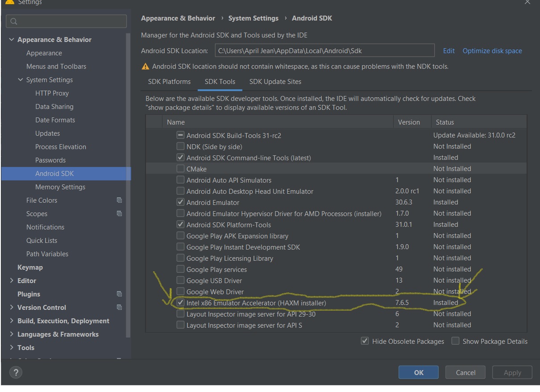The image size is (540, 392).
Task: Close the Settings dialog window
Action: pos(528,3)
